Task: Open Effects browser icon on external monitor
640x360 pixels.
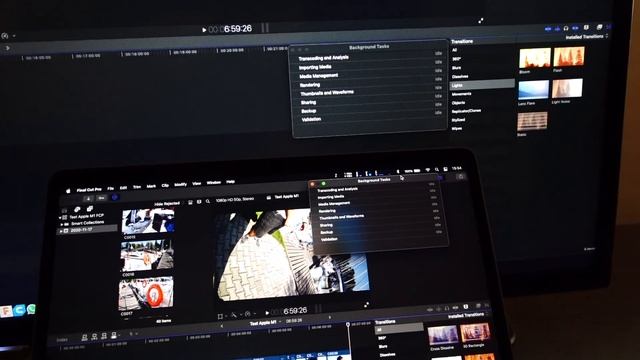Action: pyautogui.click(x=599, y=27)
